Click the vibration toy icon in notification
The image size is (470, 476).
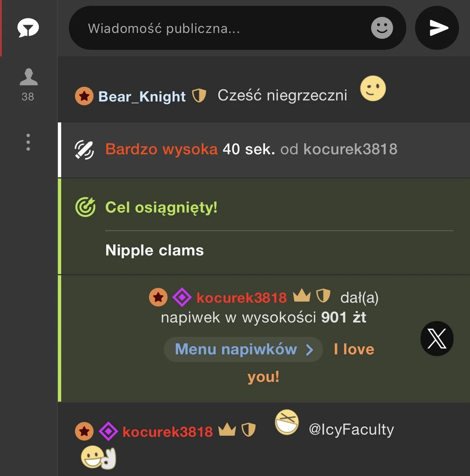tap(84, 150)
